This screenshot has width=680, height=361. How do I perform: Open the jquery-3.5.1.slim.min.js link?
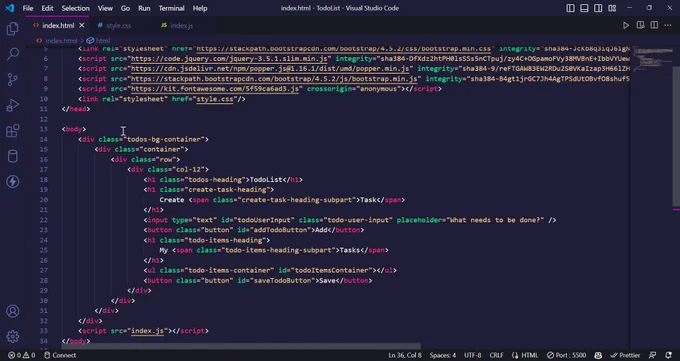pos(229,59)
